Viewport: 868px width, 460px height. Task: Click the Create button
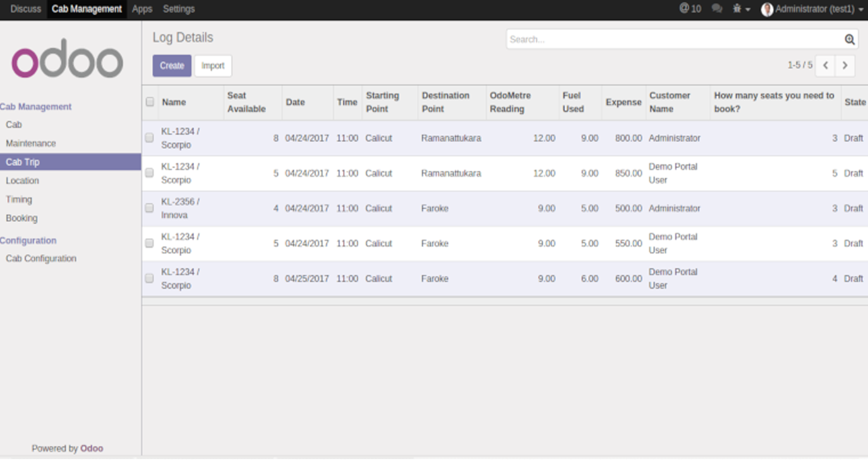point(172,66)
